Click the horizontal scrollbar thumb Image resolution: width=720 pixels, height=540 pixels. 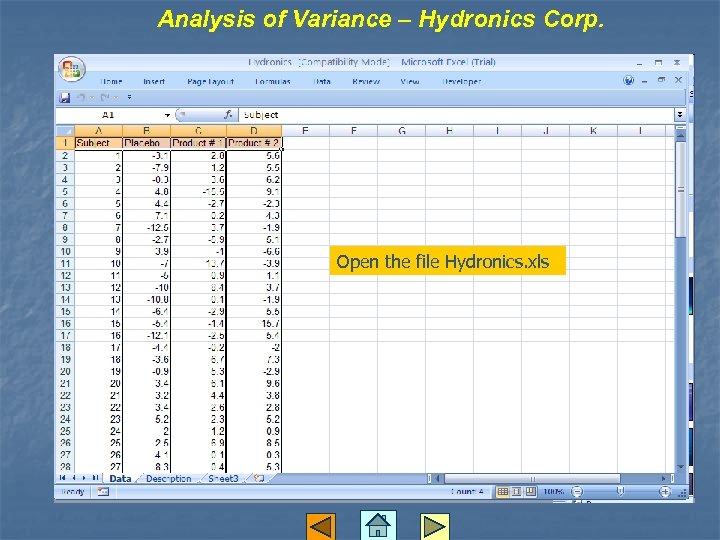532,478
